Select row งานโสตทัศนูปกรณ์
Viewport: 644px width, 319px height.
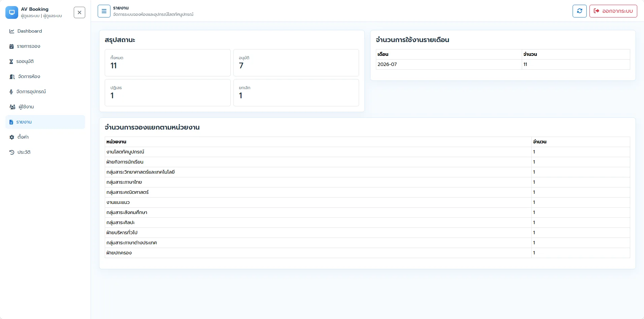(x=367, y=152)
